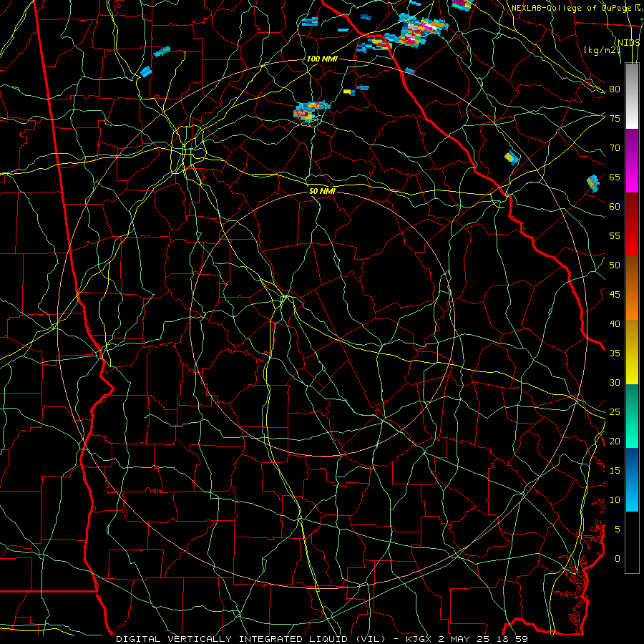The image size is (644, 644).
Task: Click the "20" scale value
Action: point(615,441)
